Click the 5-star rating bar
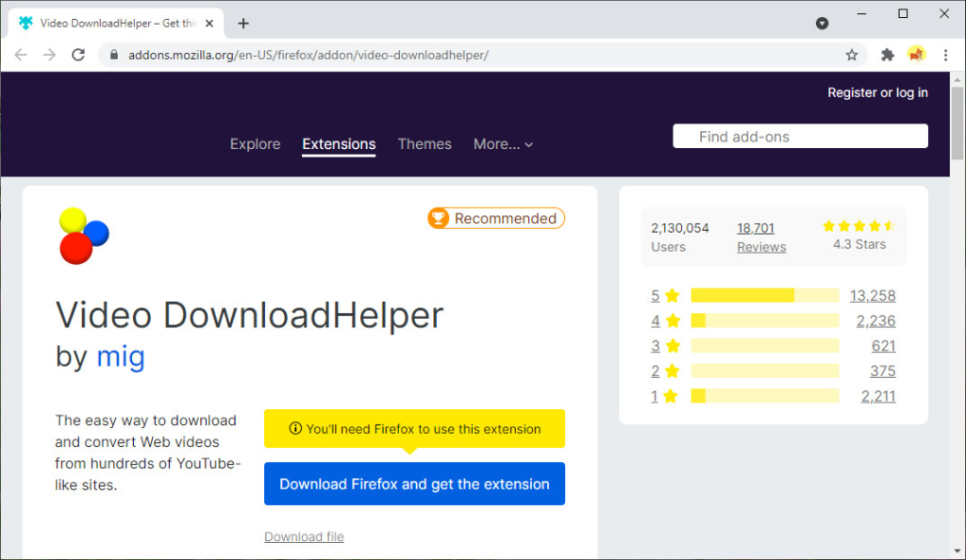 (764, 295)
